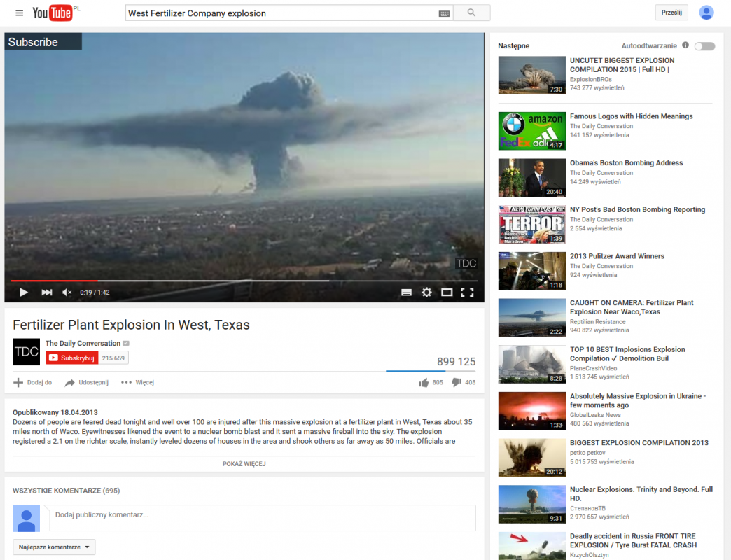
Task: Open the Najlepsze komentarze sort dropdown
Action: tap(54, 547)
